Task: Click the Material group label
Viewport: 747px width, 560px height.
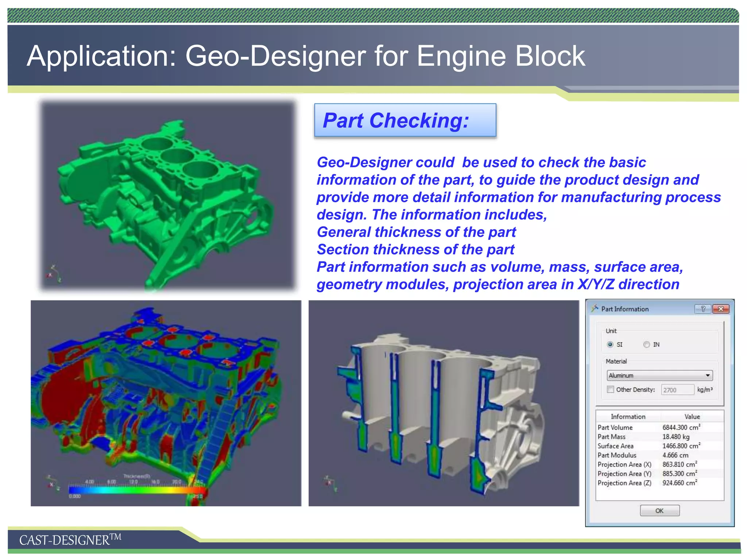Action: click(x=616, y=361)
